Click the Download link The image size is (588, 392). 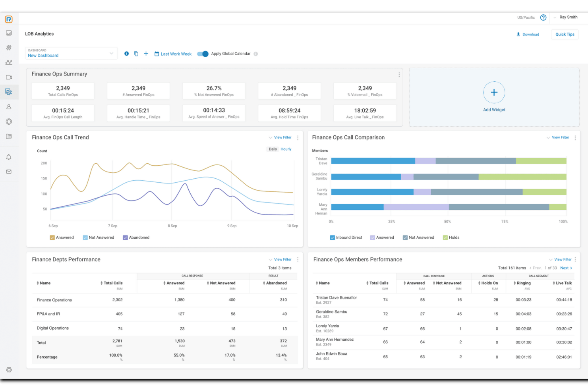coord(528,34)
